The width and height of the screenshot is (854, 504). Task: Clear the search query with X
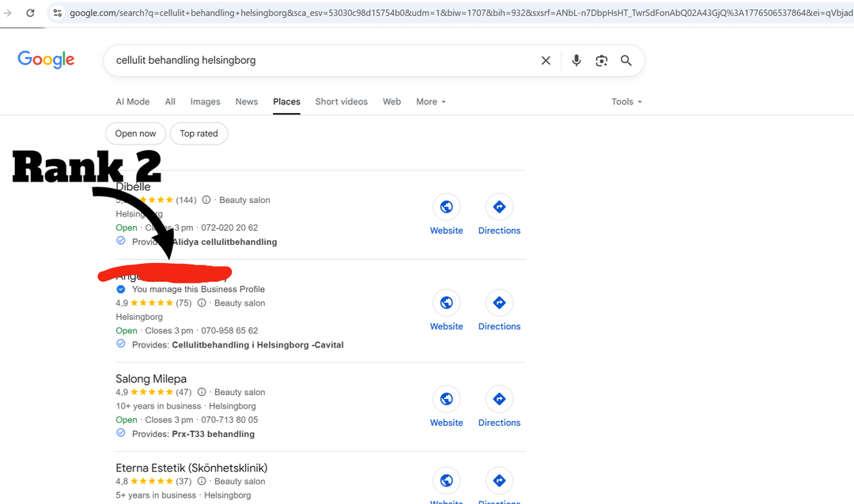coord(546,60)
